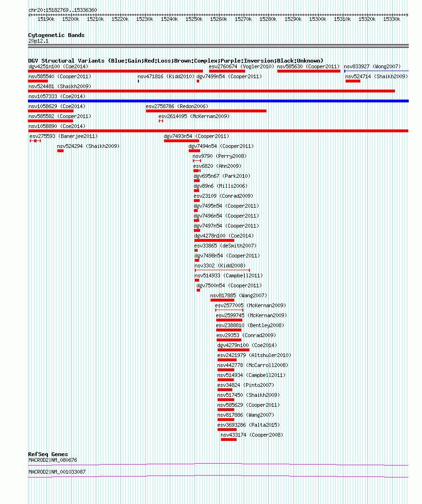The image size is (422, 504).
Task: Click the Cytogenetic Bands track title
Action: [x=56, y=35]
